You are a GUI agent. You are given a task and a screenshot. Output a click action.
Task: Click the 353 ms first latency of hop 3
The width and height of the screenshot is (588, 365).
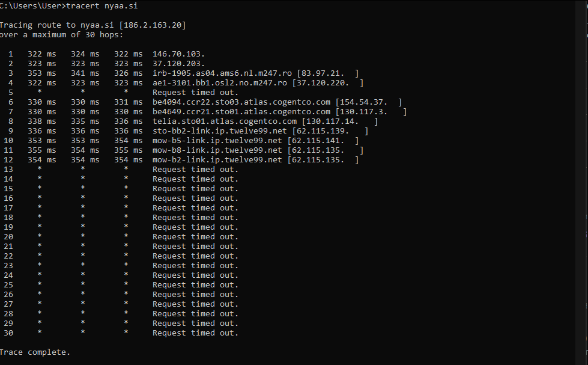(x=41, y=73)
